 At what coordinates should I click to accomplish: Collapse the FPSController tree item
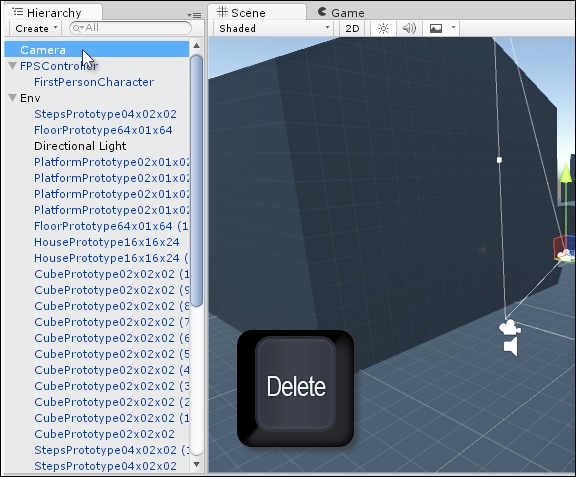(12, 66)
